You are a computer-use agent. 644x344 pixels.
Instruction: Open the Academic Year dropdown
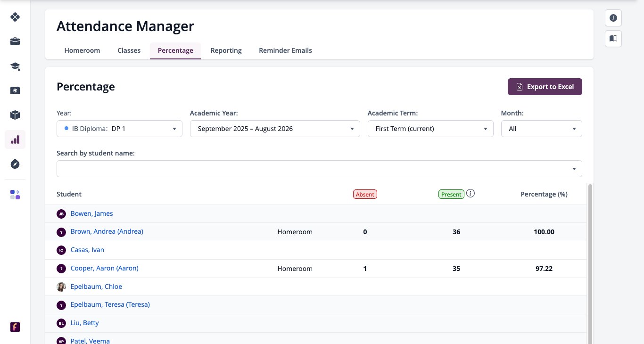275,129
